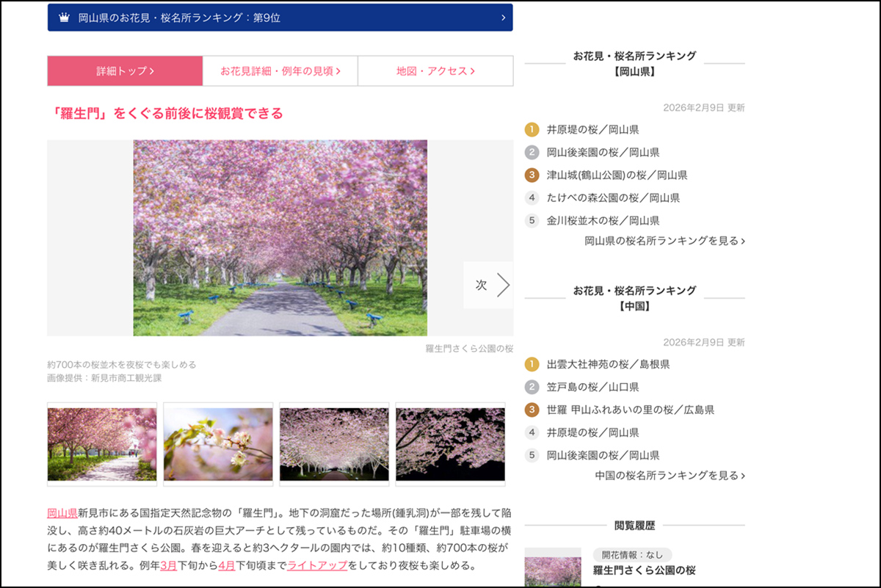This screenshot has width=881, height=588.
Task: Switch to the 詳細トップ tab
Action: click(124, 70)
